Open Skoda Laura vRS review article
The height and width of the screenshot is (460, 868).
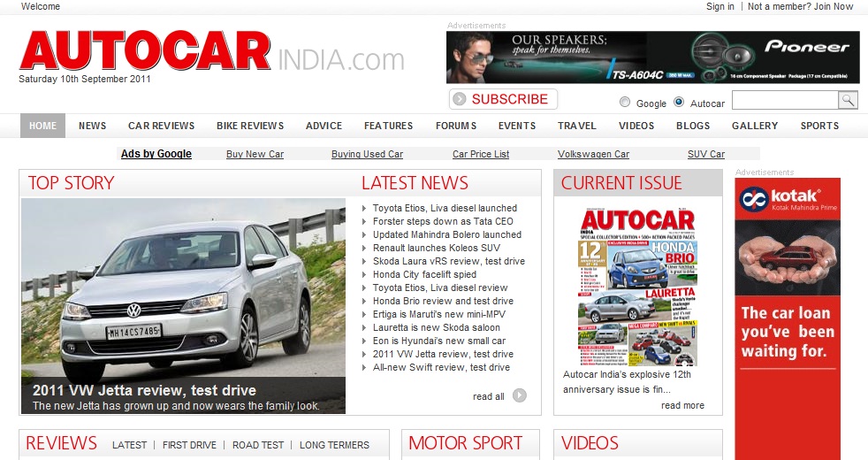tap(448, 262)
